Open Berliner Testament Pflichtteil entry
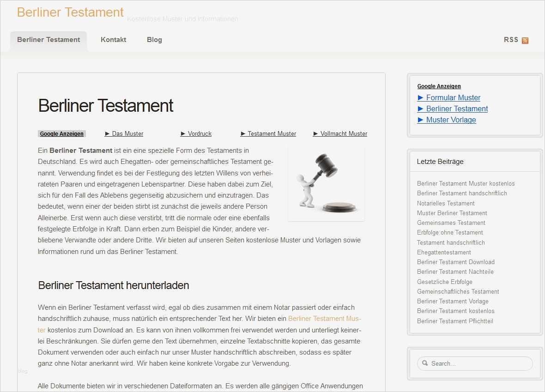Viewport: 545px width, 392px height. (x=455, y=321)
